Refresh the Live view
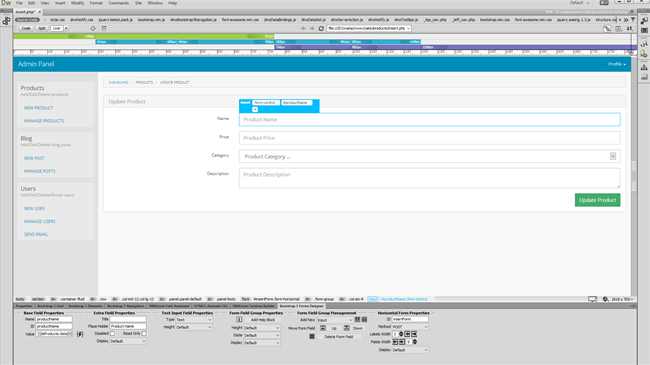650x365 pixels. (321, 28)
